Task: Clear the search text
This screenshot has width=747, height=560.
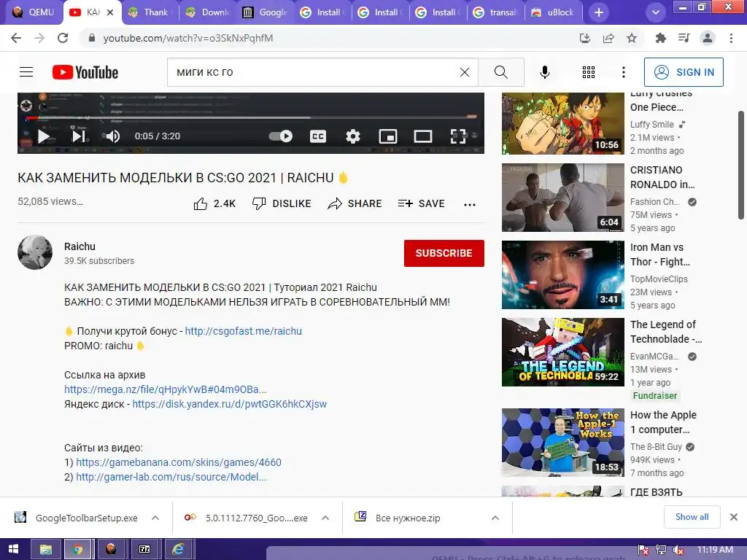Action: click(465, 72)
